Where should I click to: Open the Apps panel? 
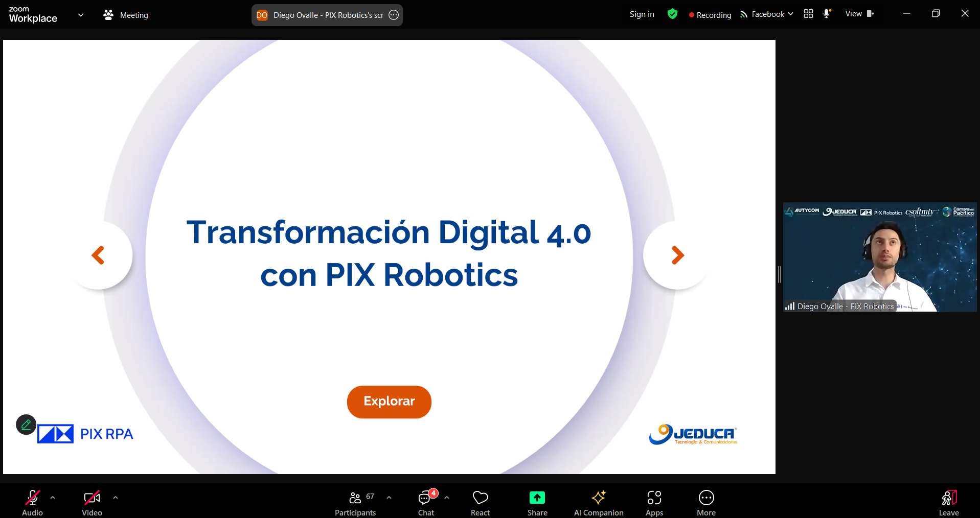[x=654, y=503]
